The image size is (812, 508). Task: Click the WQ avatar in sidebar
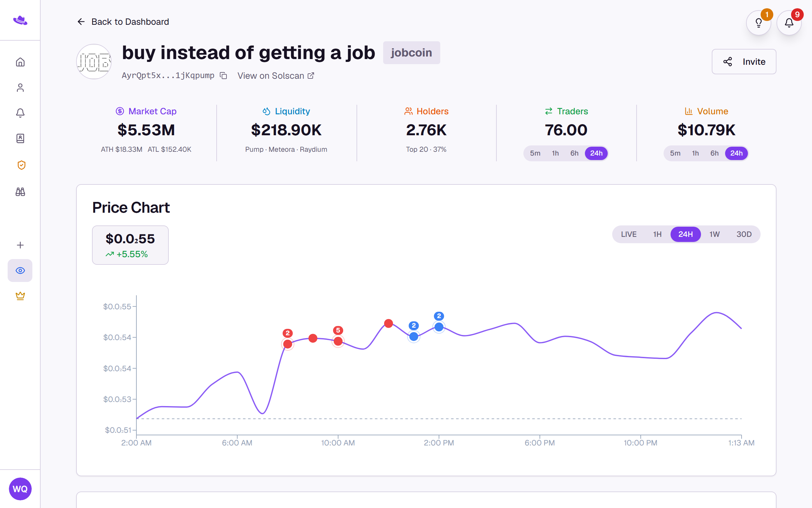pos(20,489)
